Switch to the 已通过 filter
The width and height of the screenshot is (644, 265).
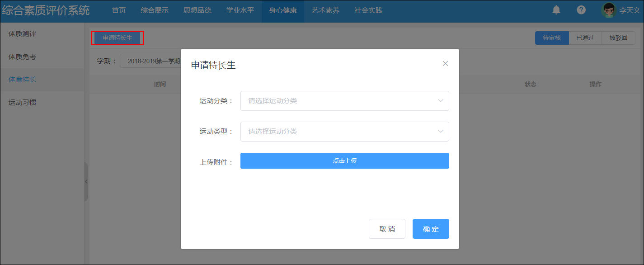pos(585,38)
